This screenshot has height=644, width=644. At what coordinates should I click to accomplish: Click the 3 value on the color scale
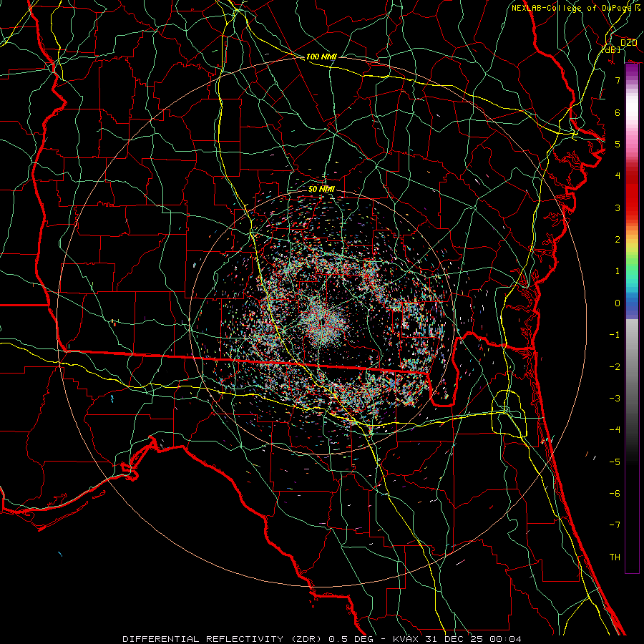tap(618, 208)
